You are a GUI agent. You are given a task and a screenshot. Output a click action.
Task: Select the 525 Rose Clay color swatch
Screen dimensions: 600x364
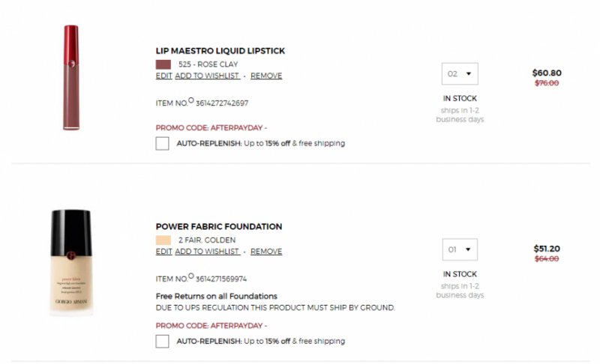pyautogui.click(x=163, y=64)
